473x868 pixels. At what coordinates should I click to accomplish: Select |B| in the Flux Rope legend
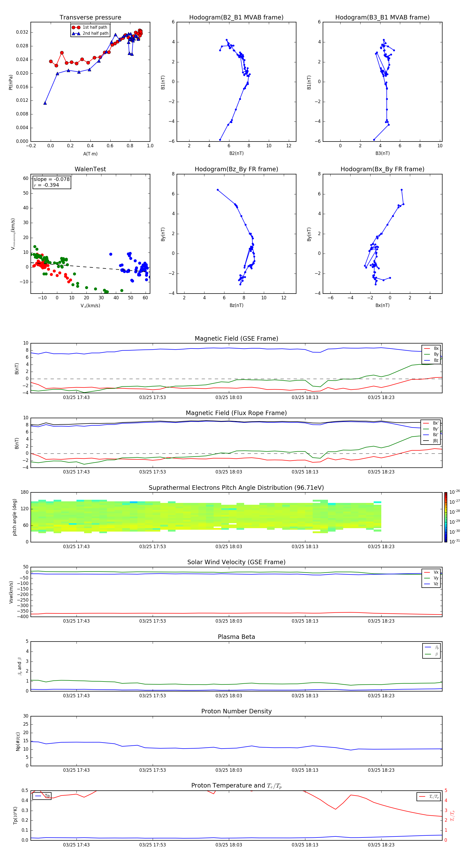[x=431, y=441]
